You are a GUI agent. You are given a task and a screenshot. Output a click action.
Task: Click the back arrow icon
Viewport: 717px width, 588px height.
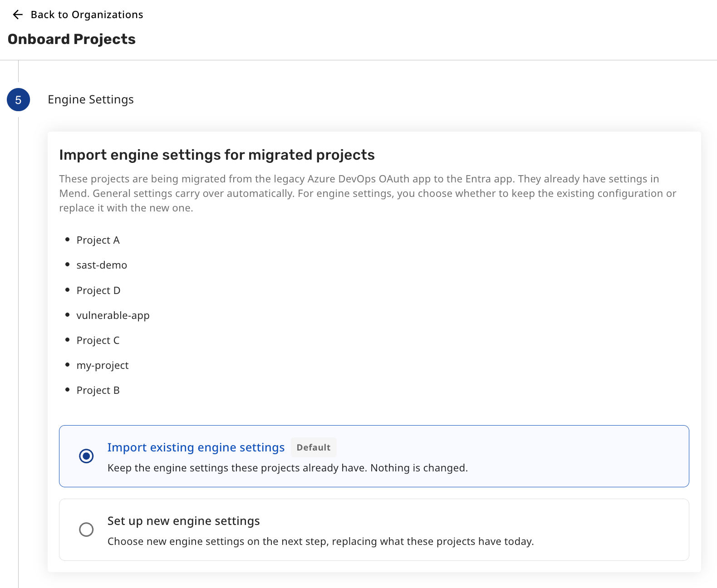click(x=18, y=15)
